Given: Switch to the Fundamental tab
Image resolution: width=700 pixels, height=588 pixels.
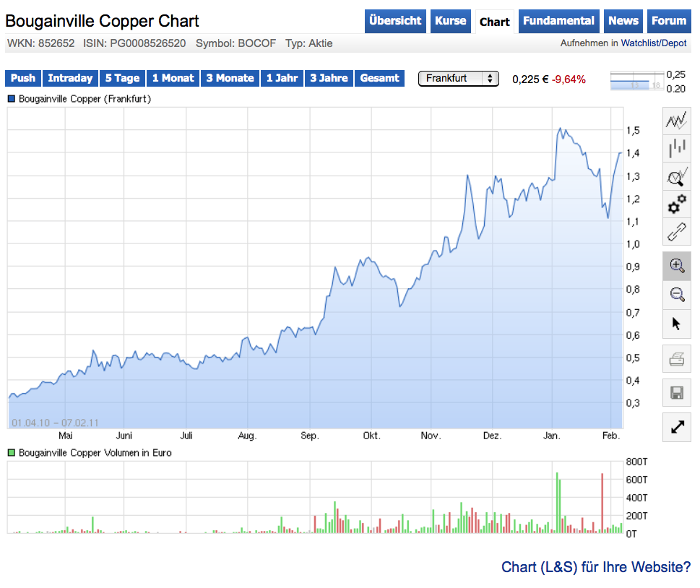Looking at the screenshot, I should pos(558,21).
